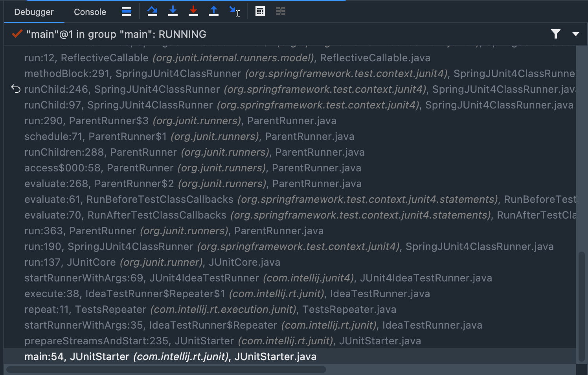The image size is (588, 375).
Task: Click the vertical scrollbar thumb of frames list
Action: (x=582, y=307)
